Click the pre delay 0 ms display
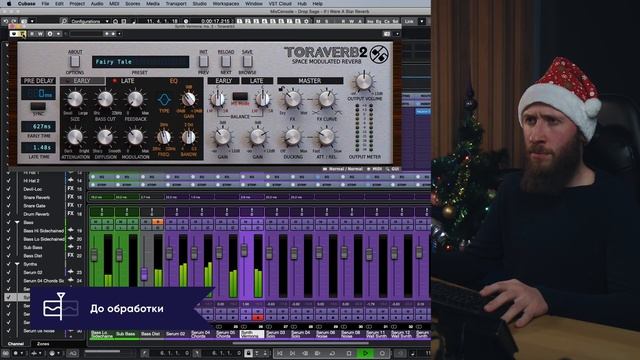640x360 pixels. pos(38,93)
